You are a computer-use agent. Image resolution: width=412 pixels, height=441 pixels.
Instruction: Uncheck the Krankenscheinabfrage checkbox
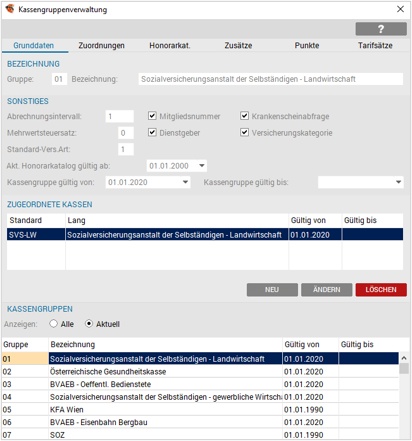[244, 116]
